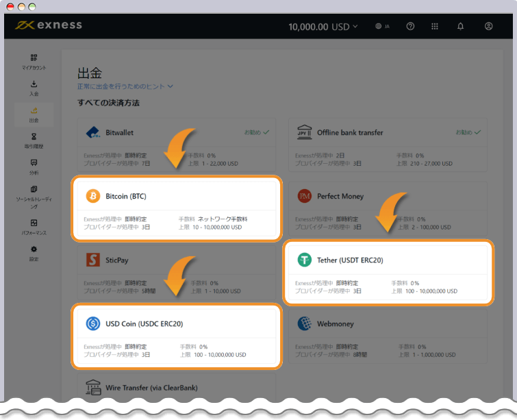Screen dimensions: 517x420
Task: Open the JA language selector
Action: pos(382,27)
